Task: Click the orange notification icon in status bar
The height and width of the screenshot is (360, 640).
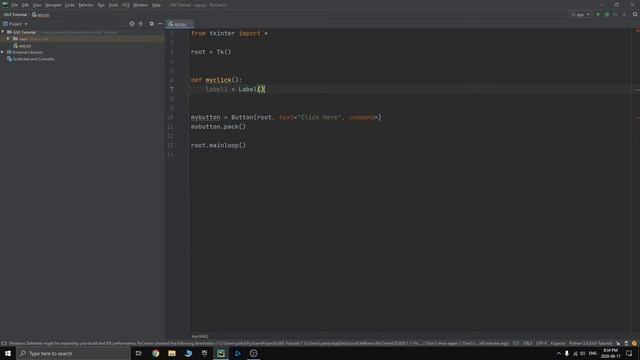Action: coord(634,344)
